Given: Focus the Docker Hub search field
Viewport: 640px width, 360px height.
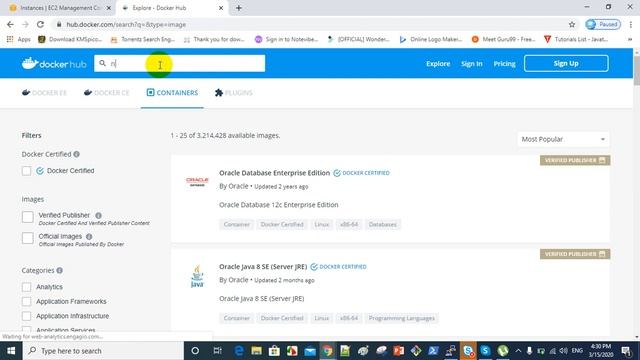Looking at the screenshot, I should 180,63.
